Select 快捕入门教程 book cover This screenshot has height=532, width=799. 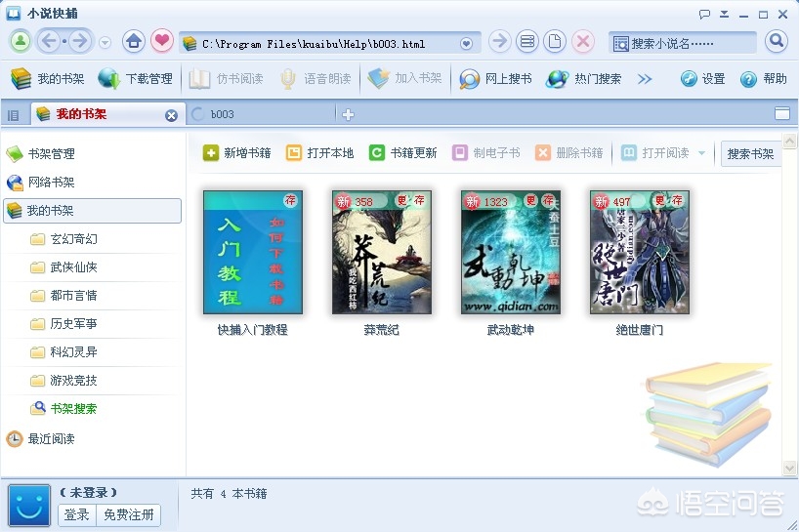tap(253, 253)
